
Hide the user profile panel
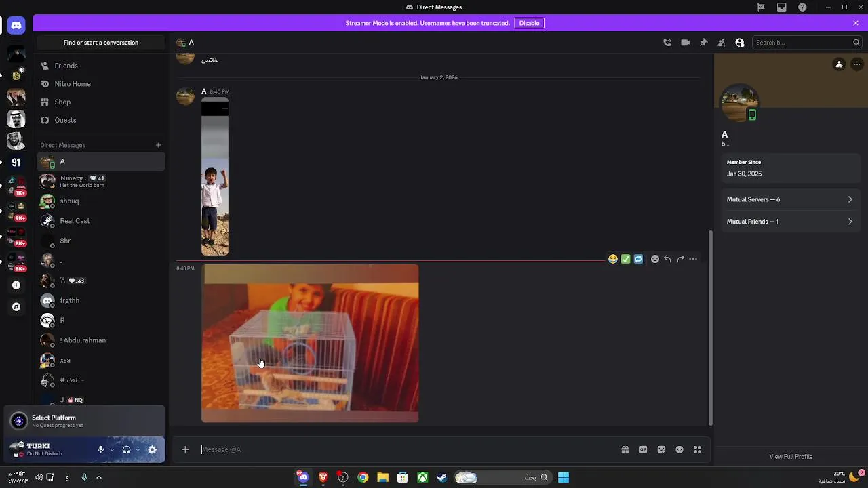point(740,43)
